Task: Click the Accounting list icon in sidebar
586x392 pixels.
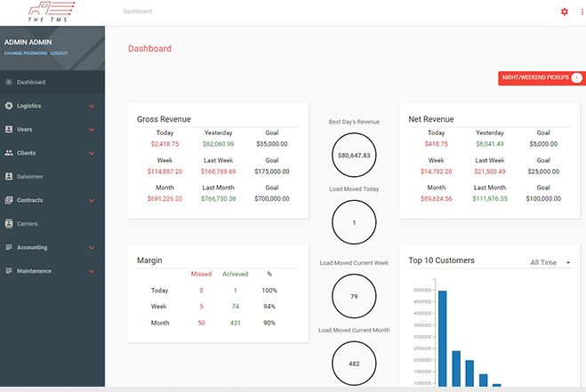Action: (x=9, y=247)
